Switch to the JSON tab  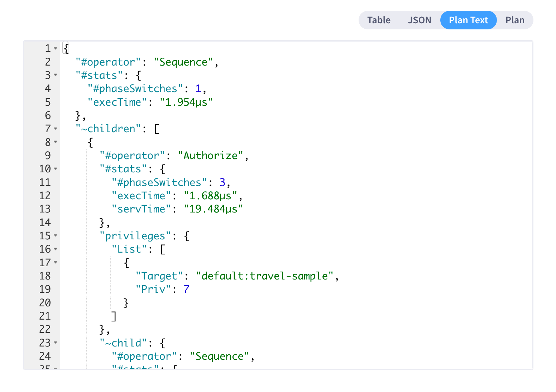click(x=420, y=20)
